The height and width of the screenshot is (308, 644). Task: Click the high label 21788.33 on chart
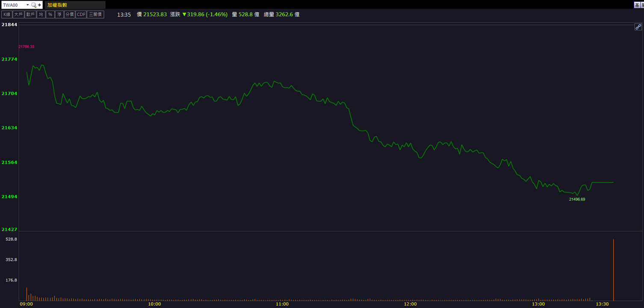(x=27, y=47)
